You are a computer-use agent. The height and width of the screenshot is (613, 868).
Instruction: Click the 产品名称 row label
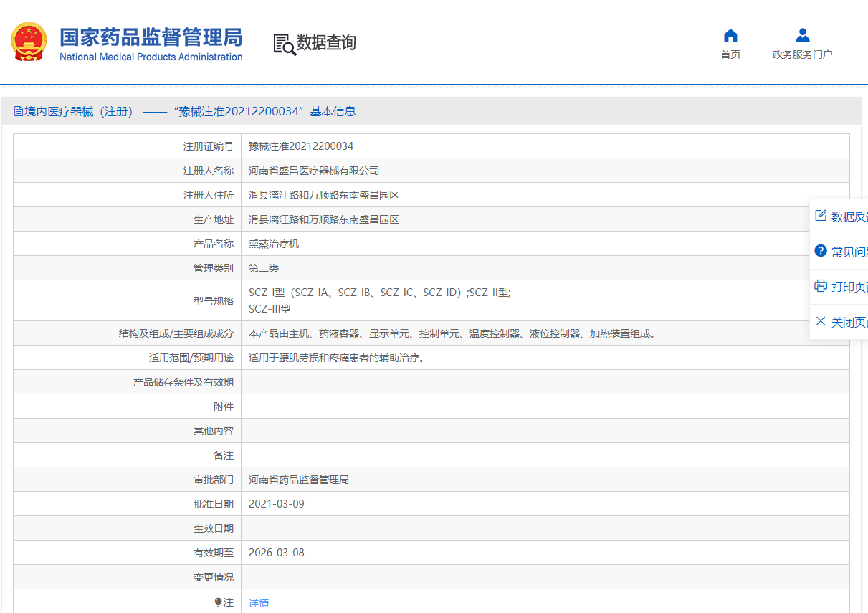214,244
